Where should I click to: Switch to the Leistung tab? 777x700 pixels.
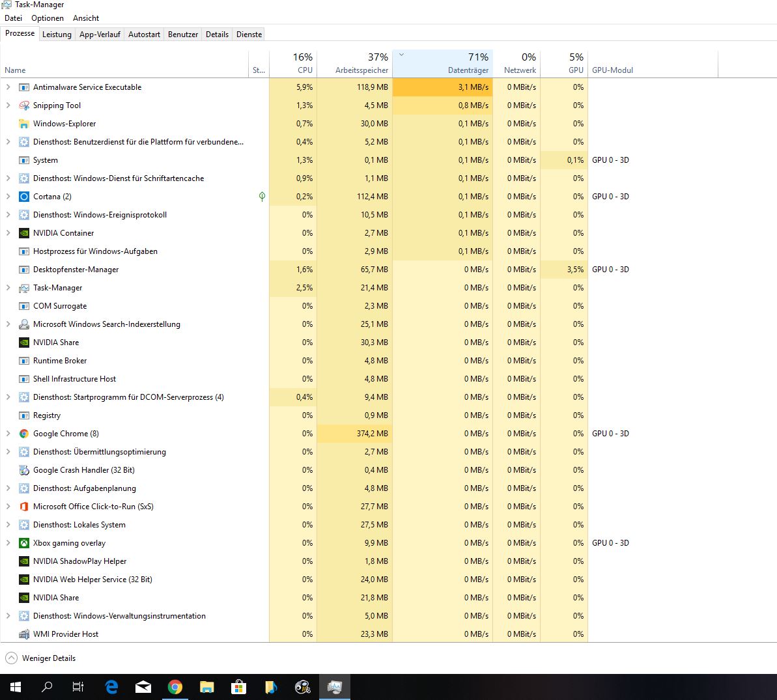(x=57, y=35)
